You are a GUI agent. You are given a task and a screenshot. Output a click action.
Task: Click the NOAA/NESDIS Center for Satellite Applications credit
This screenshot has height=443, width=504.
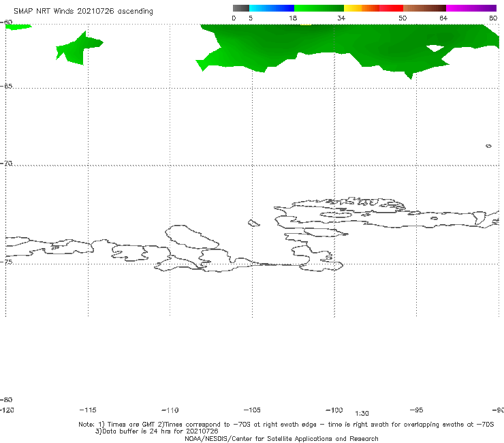(x=281, y=438)
